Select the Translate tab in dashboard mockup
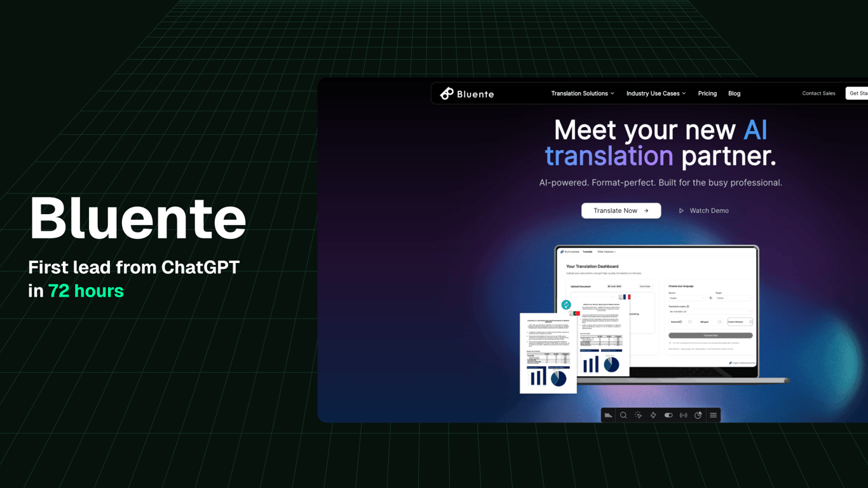 tap(588, 252)
